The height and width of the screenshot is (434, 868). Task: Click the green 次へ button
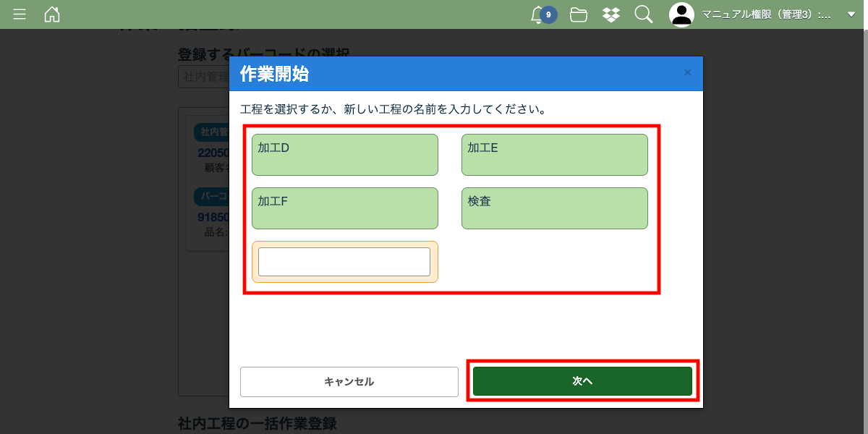[582, 381]
